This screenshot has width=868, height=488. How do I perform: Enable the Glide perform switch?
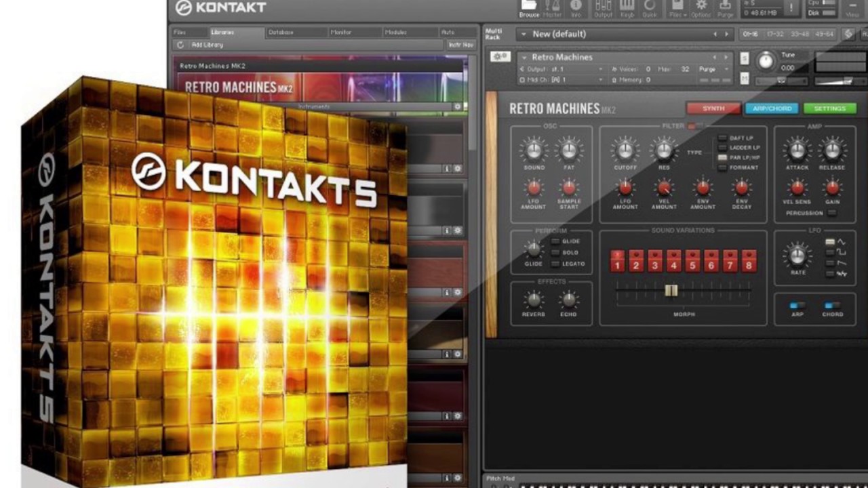pos(555,241)
